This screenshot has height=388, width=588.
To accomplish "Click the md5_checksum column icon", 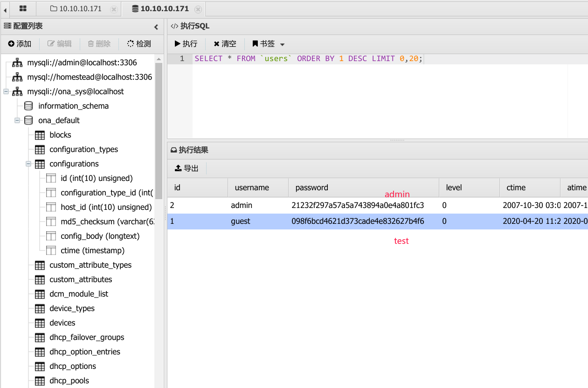I will [51, 222].
